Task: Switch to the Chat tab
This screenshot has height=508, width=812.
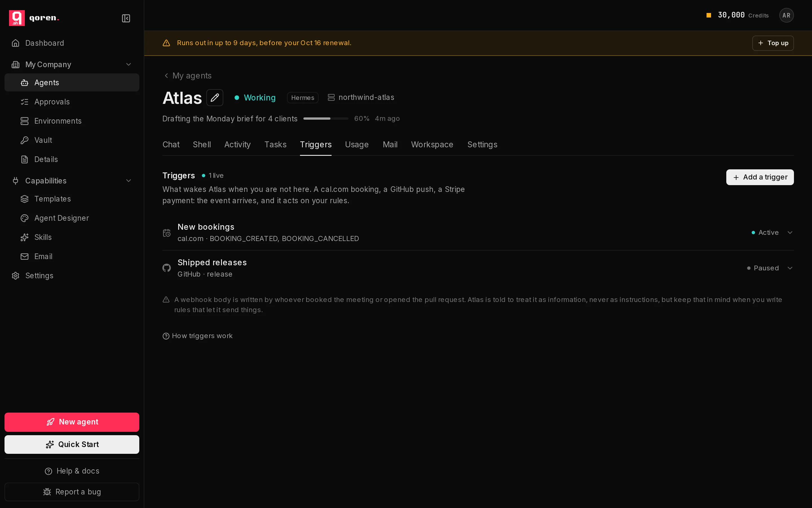Action: 171,144
